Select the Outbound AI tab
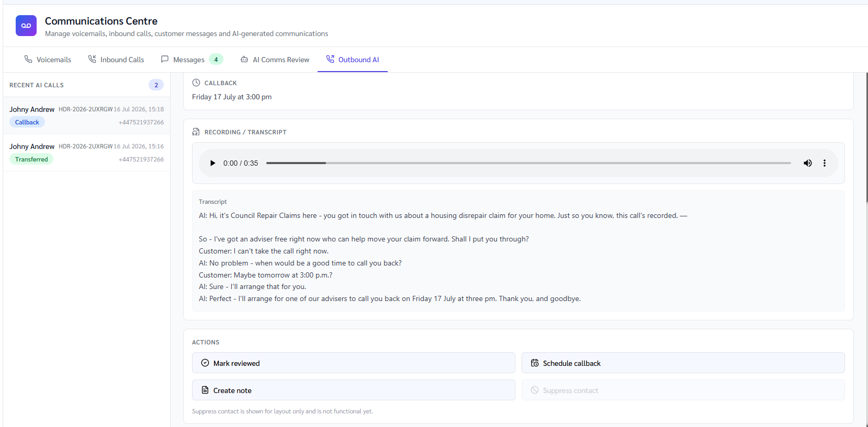Screen dimensions: 868x427 click(x=353, y=60)
